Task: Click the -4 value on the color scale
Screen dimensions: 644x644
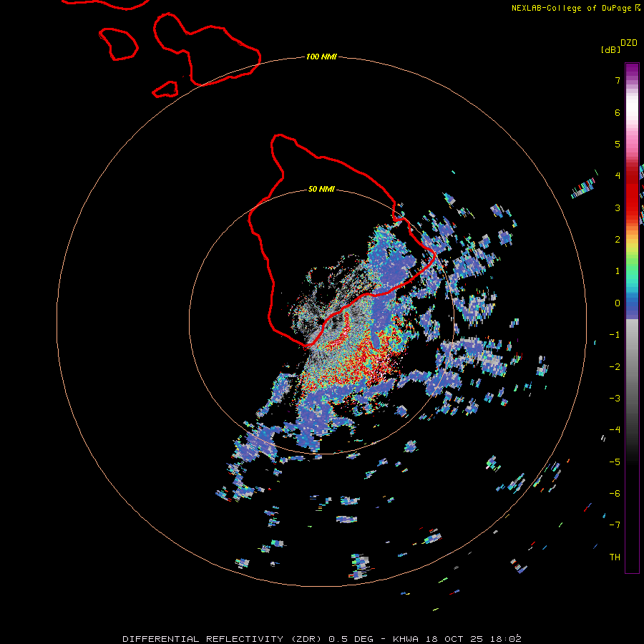Action: click(x=615, y=430)
